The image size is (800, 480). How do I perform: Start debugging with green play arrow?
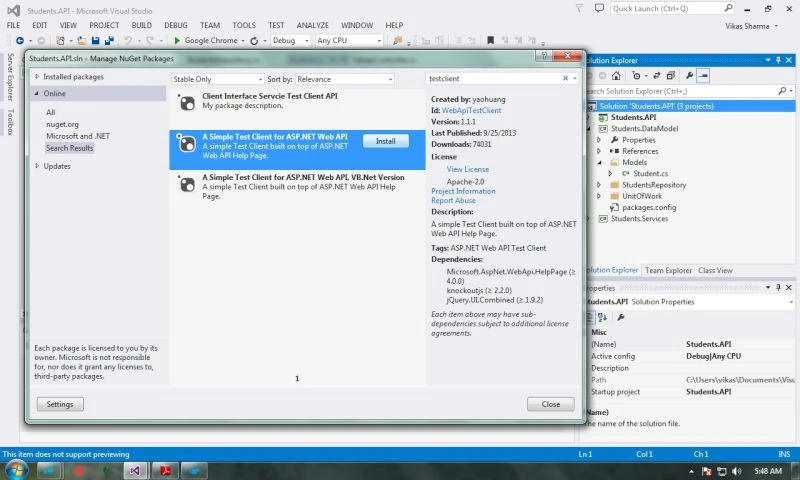[x=177, y=40]
